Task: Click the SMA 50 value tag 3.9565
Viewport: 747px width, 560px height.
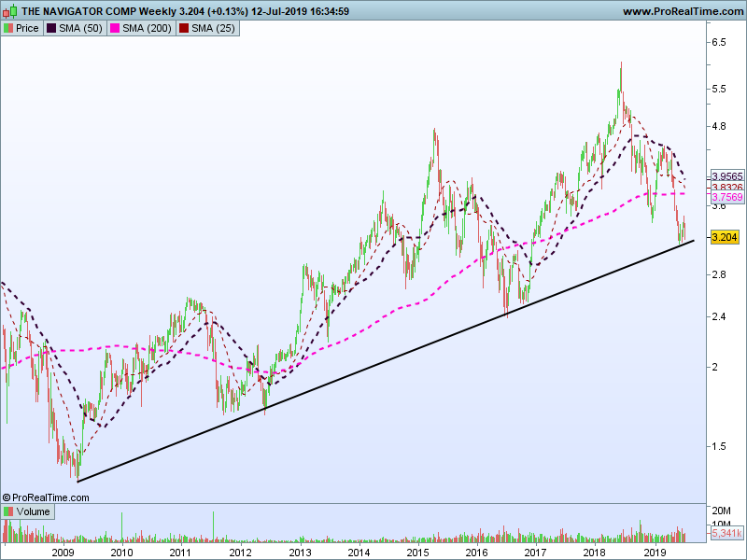Action: (727, 176)
